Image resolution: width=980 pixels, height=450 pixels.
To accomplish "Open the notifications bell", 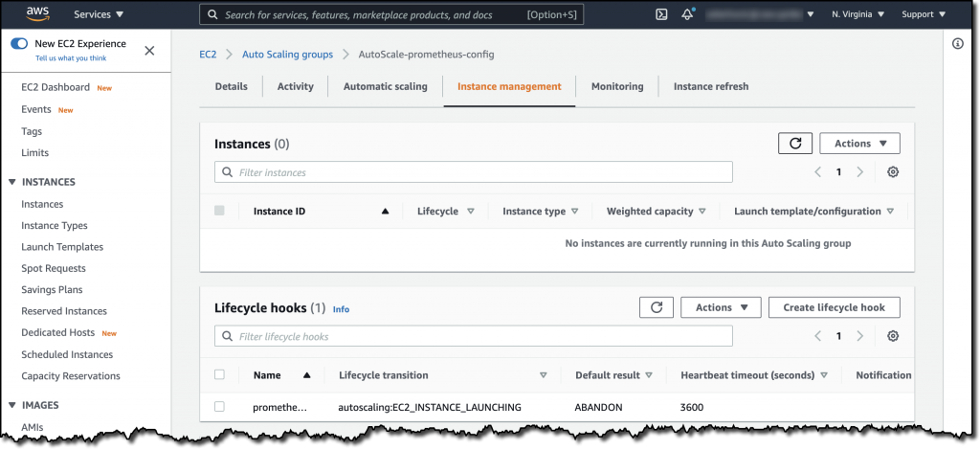I will [687, 14].
